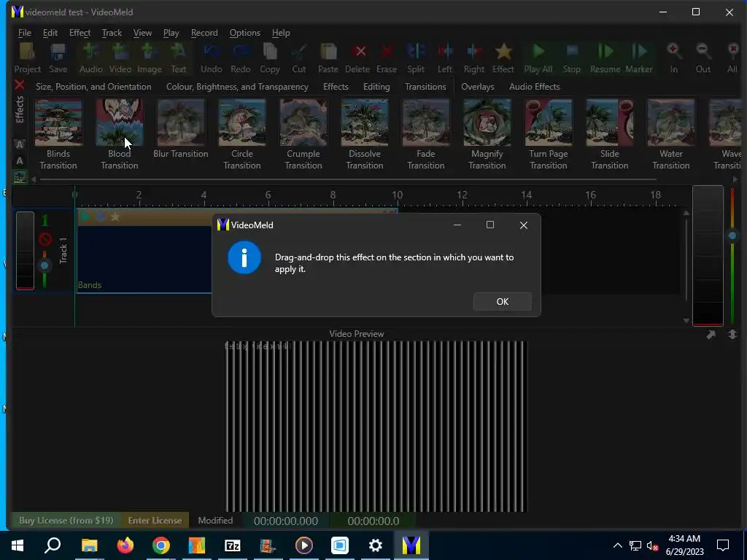
Task: Zoom In on the timeline
Action: tap(673, 58)
